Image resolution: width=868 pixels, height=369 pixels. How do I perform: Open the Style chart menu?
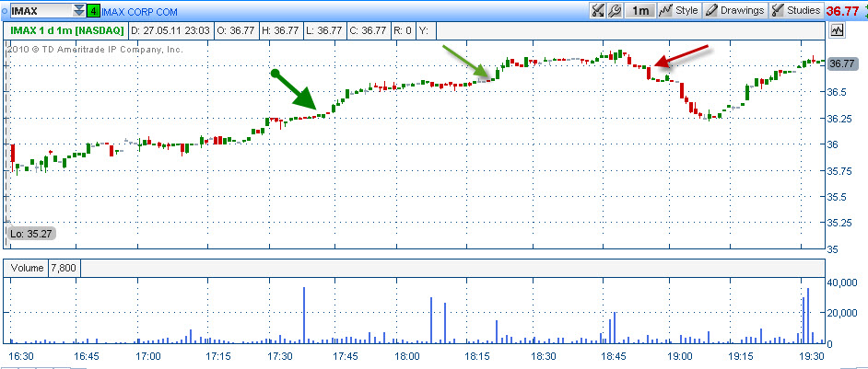pyautogui.click(x=679, y=10)
